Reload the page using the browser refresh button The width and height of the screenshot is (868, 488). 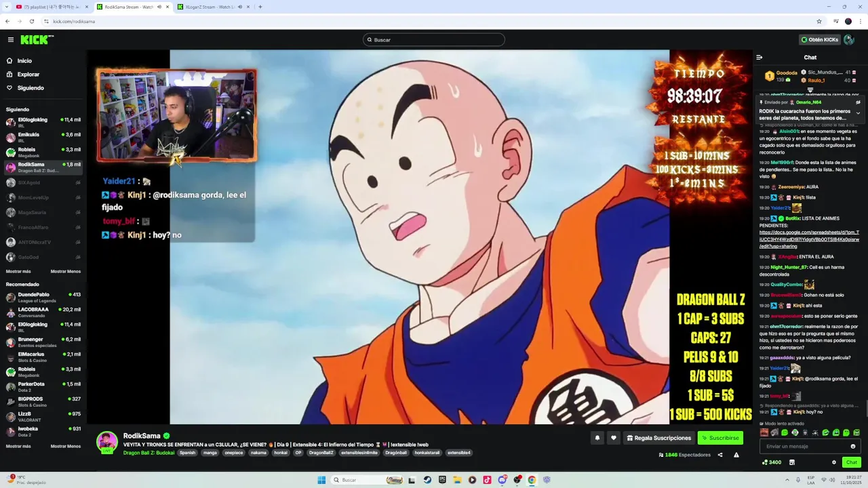pyautogui.click(x=32, y=21)
